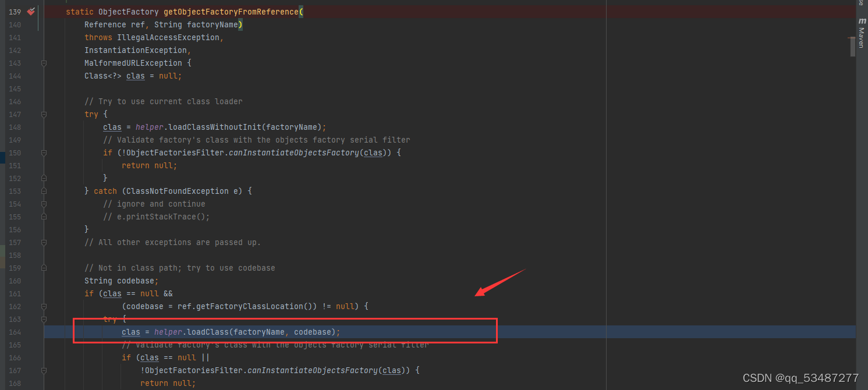The image size is (868, 390).
Task: Click 'IllegalAccessException' in the throws clause
Action: [x=168, y=37]
